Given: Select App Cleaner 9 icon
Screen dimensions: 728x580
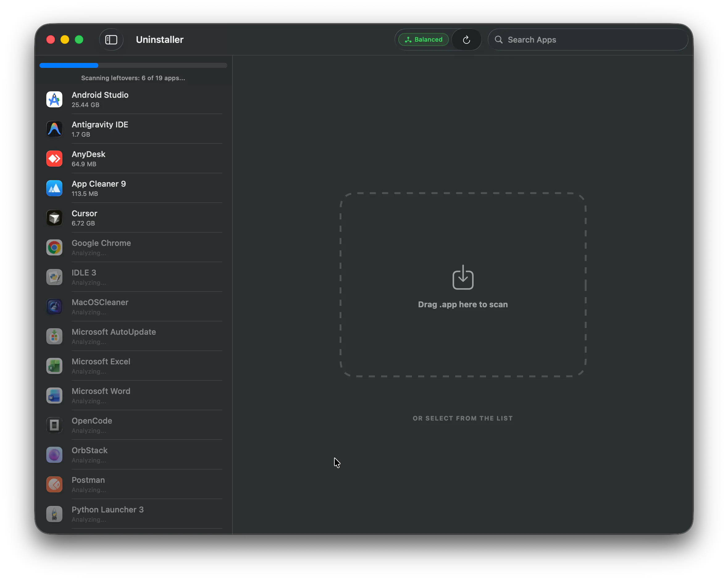Looking at the screenshot, I should coord(54,188).
